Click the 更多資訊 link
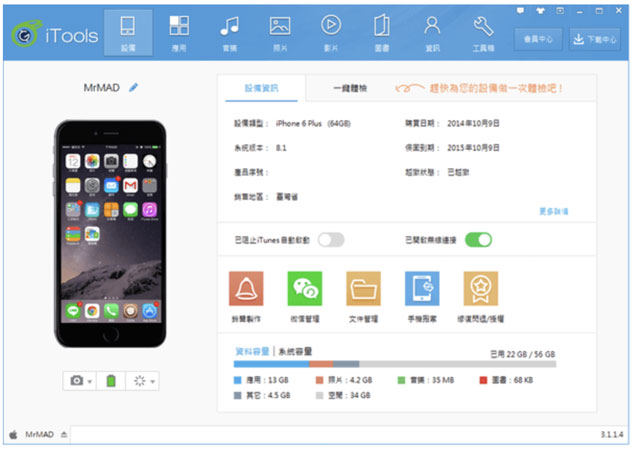The image size is (635, 450). tap(553, 212)
